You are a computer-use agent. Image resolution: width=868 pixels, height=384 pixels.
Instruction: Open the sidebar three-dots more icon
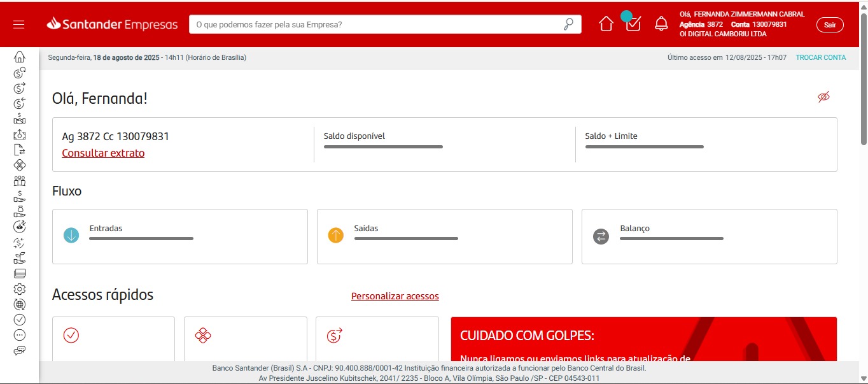point(20,335)
